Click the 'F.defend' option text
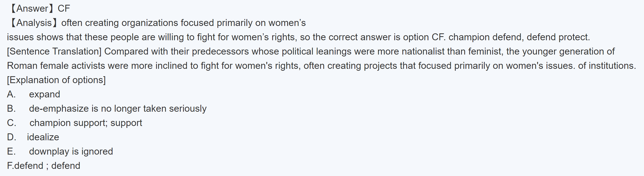Screen dimensions: 644x176 point(25,166)
